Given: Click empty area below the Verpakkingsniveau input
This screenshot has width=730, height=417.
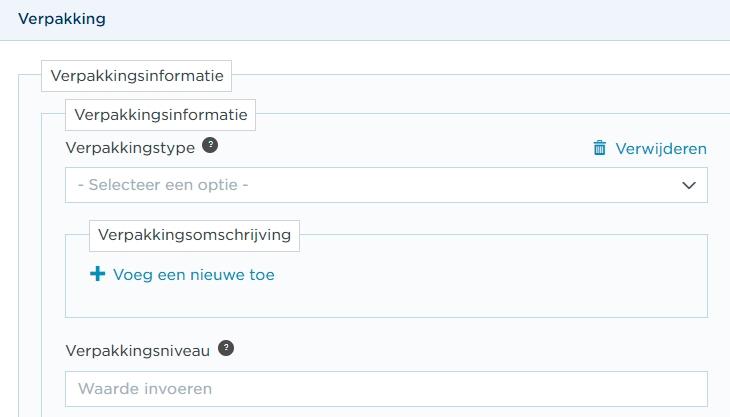Looking at the screenshot, I should pos(385,412).
